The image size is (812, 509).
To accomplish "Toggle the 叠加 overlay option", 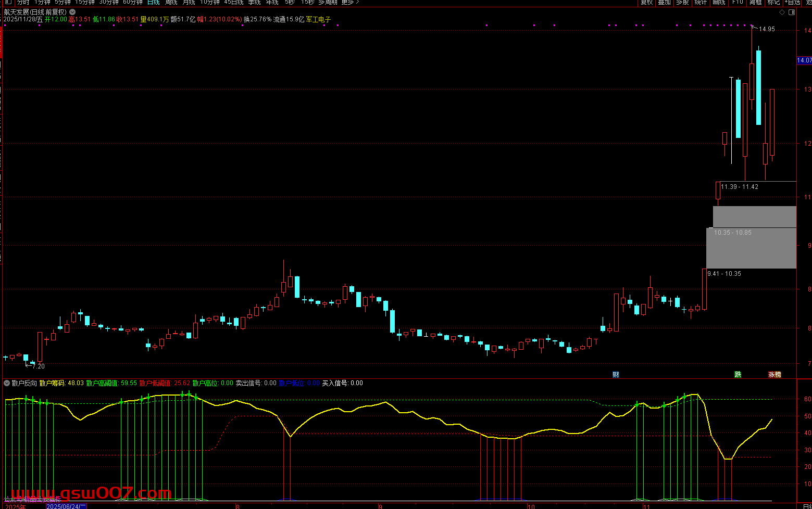I will 664,3.
